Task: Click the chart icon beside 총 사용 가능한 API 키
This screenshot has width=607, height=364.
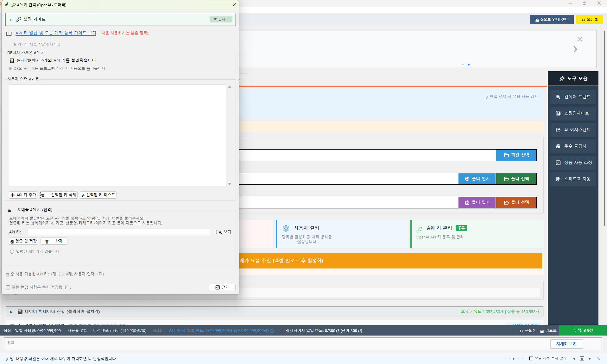Action: click(7, 275)
